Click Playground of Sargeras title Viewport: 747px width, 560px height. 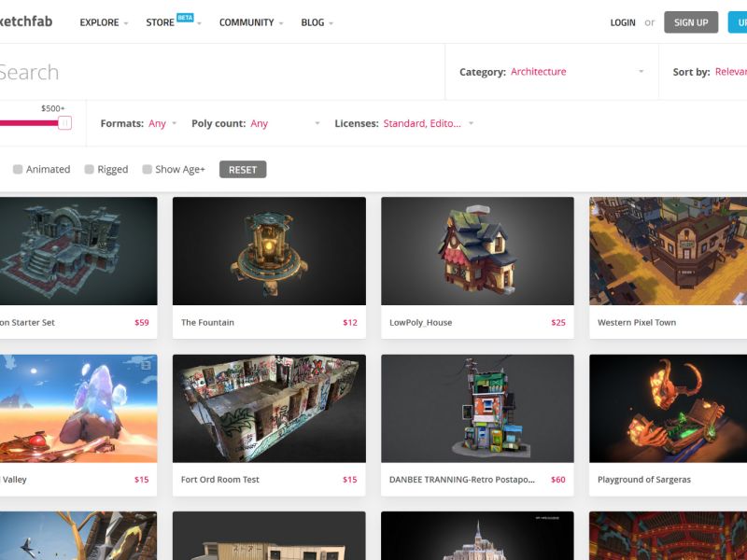(644, 480)
